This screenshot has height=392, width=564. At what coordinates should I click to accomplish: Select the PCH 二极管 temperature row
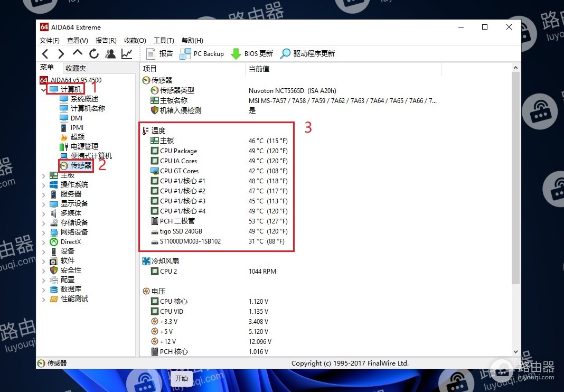219,221
